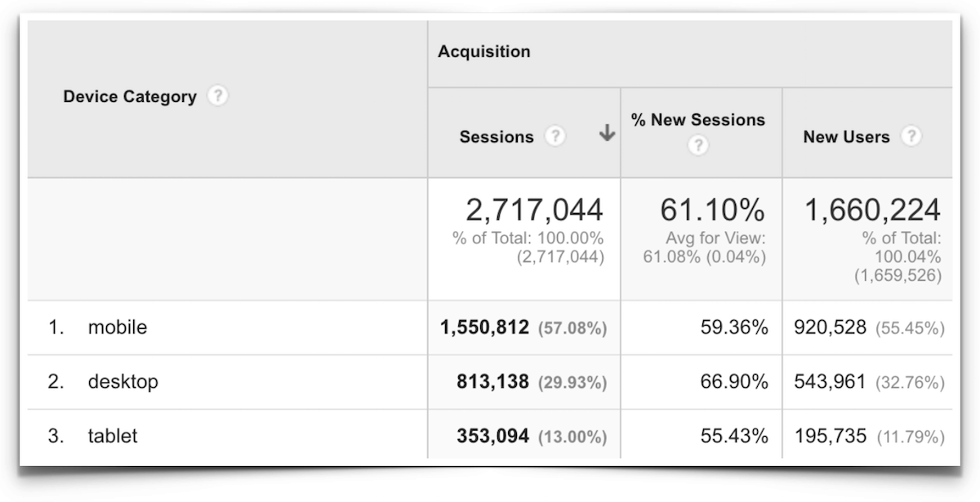The height and width of the screenshot is (502, 980).
Task: Click the % New Sessions help icon
Action: (698, 145)
